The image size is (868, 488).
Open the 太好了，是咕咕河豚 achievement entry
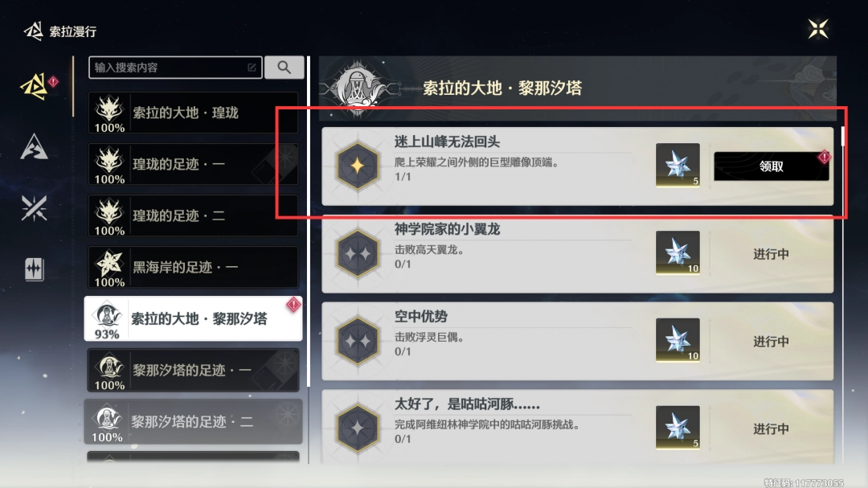point(577,427)
